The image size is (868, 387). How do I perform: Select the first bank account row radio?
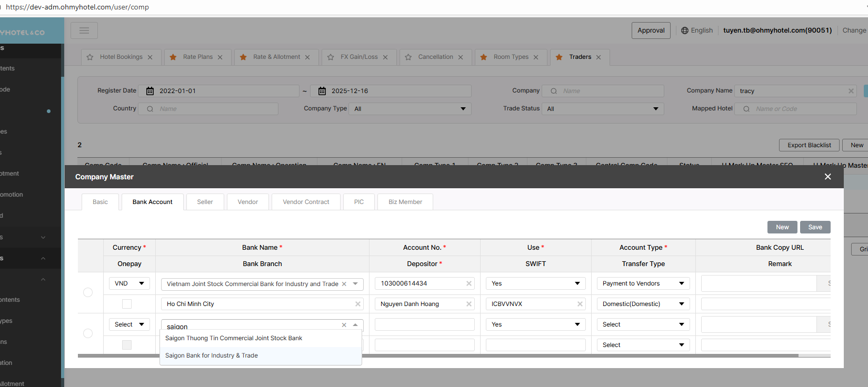pyautogui.click(x=88, y=292)
